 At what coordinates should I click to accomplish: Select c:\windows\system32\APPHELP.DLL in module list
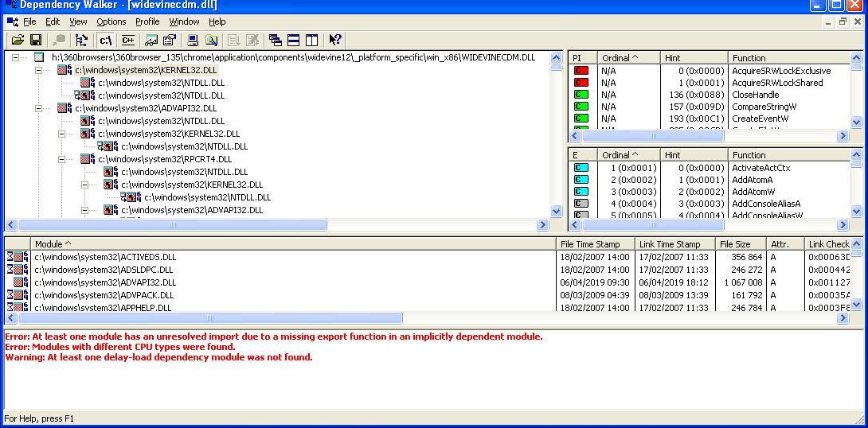pyautogui.click(x=103, y=307)
